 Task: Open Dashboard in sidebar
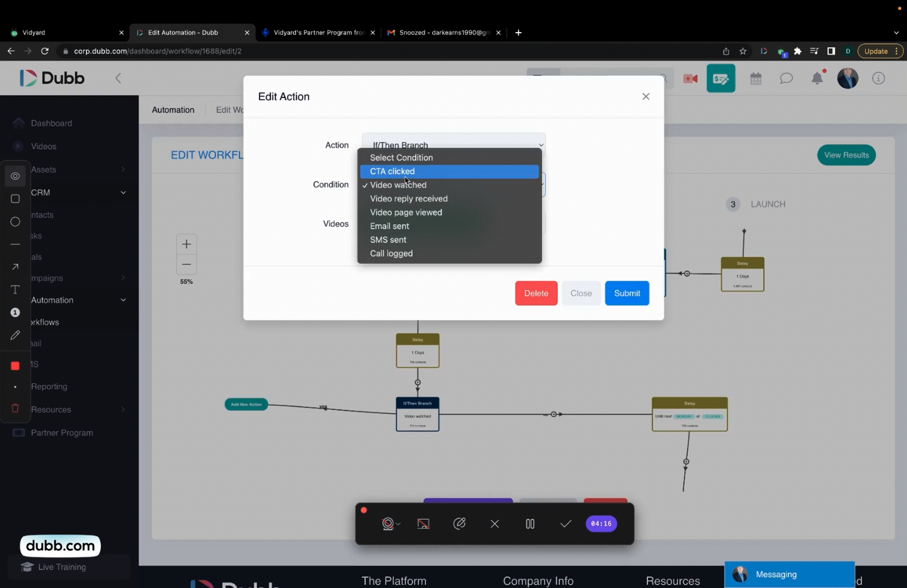(51, 123)
